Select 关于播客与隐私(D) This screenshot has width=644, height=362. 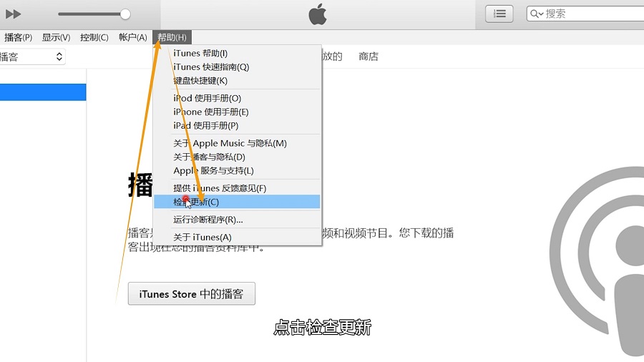(x=237, y=157)
